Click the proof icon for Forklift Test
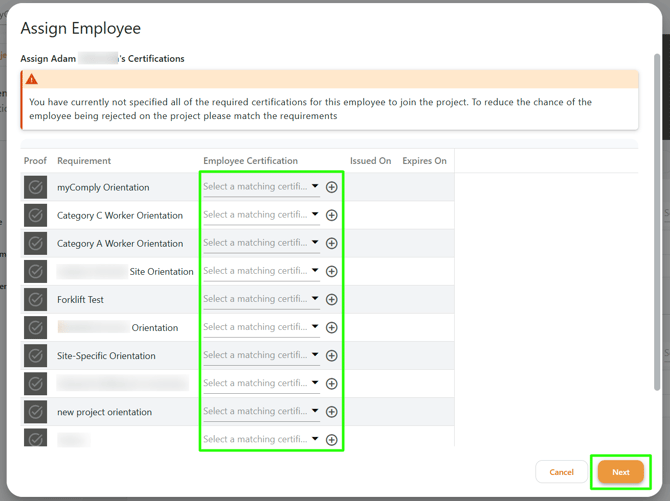The width and height of the screenshot is (670, 501). (35, 299)
